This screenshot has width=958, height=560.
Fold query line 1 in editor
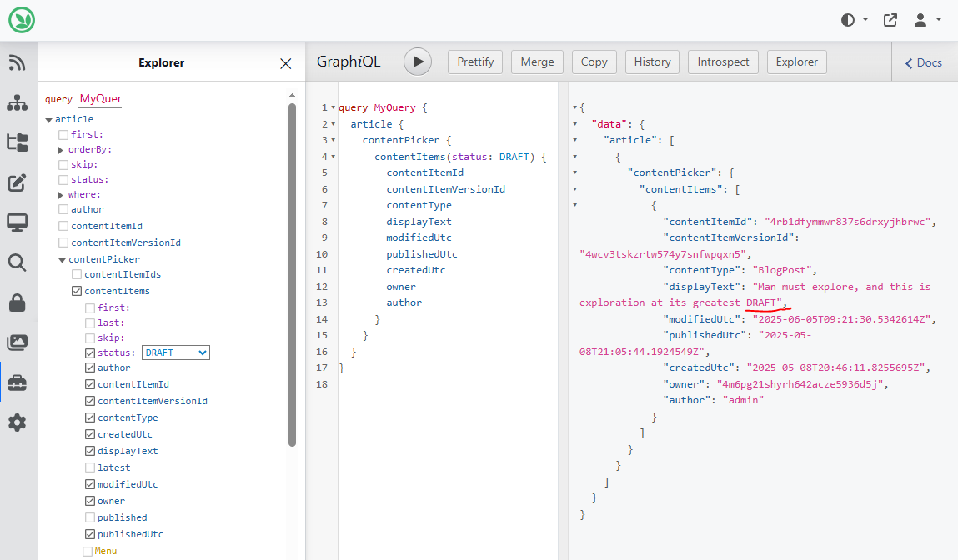pos(333,107)
